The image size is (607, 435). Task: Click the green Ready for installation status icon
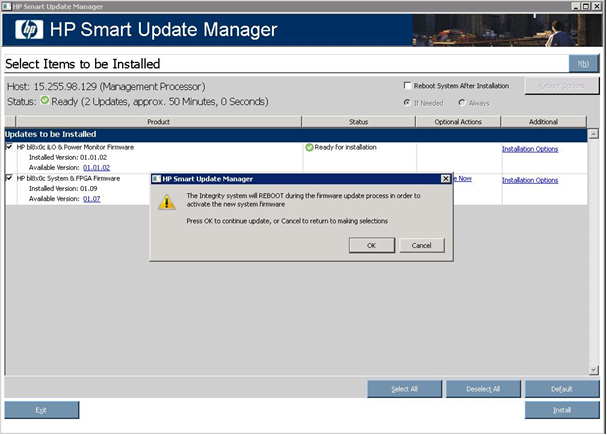click(x=310, y=148)
